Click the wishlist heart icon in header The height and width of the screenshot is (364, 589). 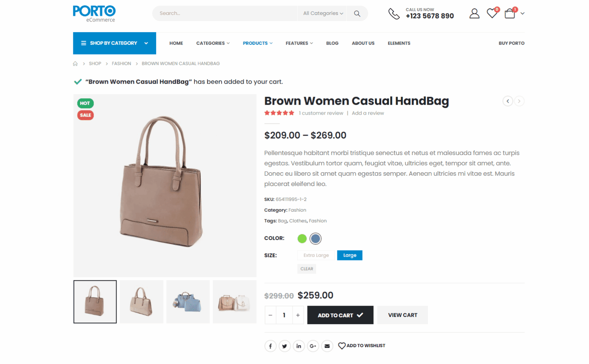pyautogui.click(x=492, y=13)
